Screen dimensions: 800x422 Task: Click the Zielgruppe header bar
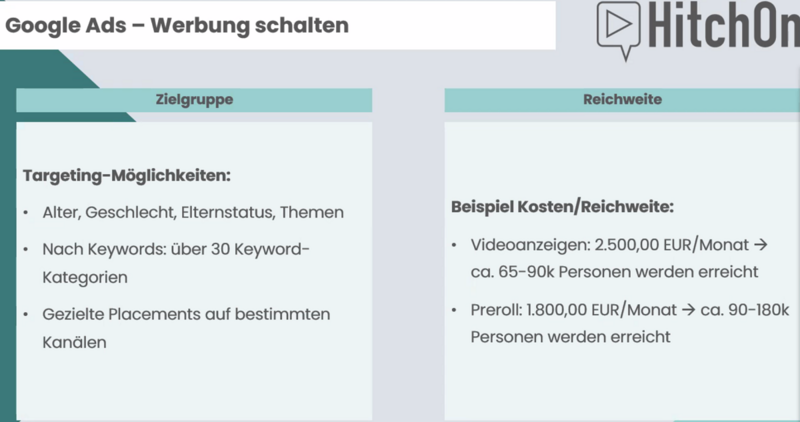point(194,100)
